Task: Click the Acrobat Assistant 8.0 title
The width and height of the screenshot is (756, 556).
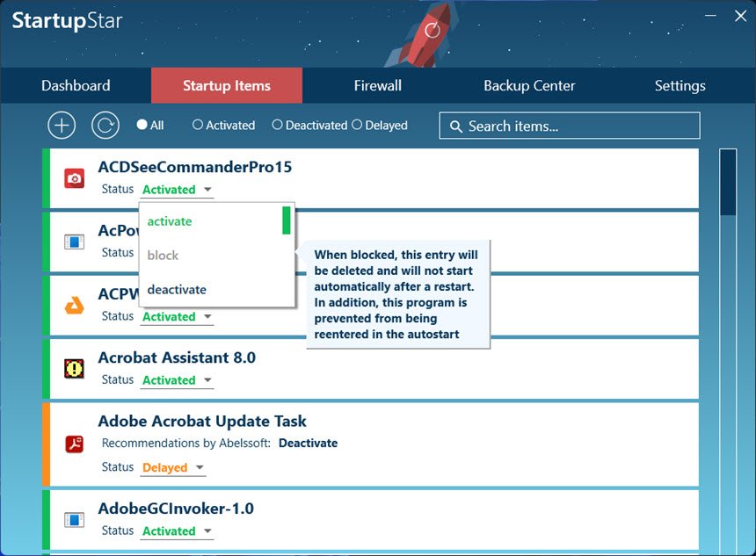Action: pos(177,357)
